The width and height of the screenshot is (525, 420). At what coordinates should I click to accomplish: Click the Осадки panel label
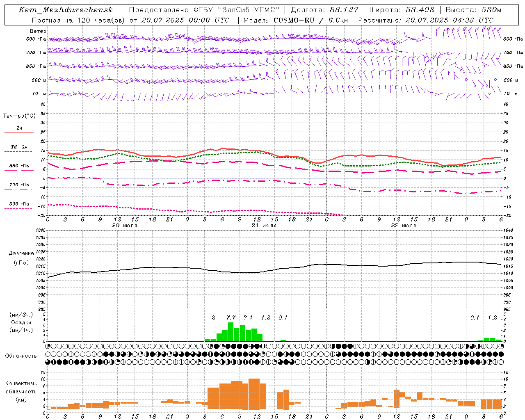tap(21, 322)
